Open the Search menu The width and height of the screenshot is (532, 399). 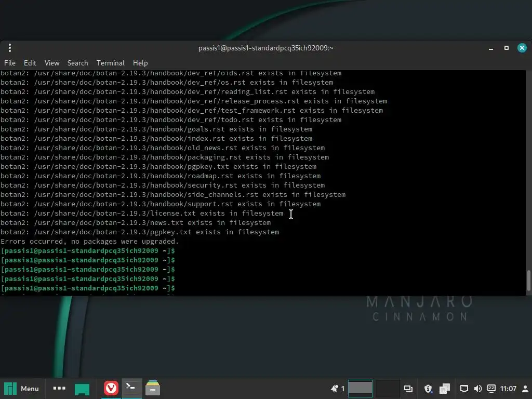pyautogui.click(x=78, y=63)
